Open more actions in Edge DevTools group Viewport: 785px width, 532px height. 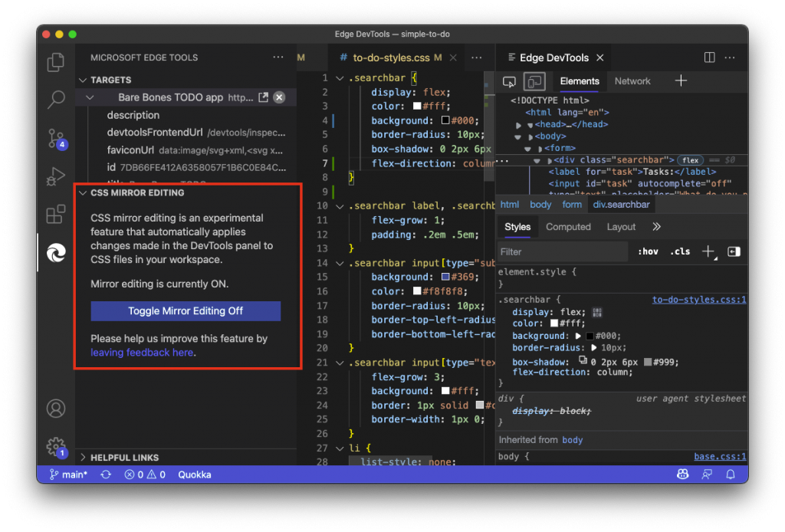coord(730,57)
